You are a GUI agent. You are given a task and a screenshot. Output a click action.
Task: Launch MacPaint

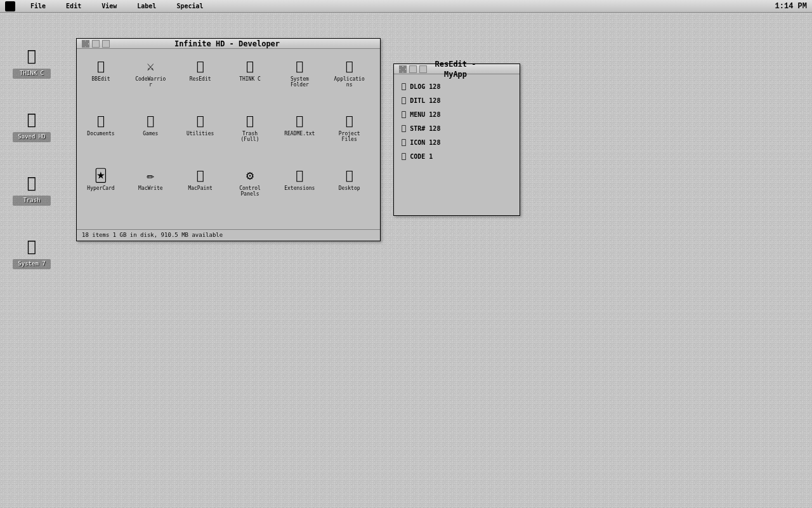click(x=200, y=175)
